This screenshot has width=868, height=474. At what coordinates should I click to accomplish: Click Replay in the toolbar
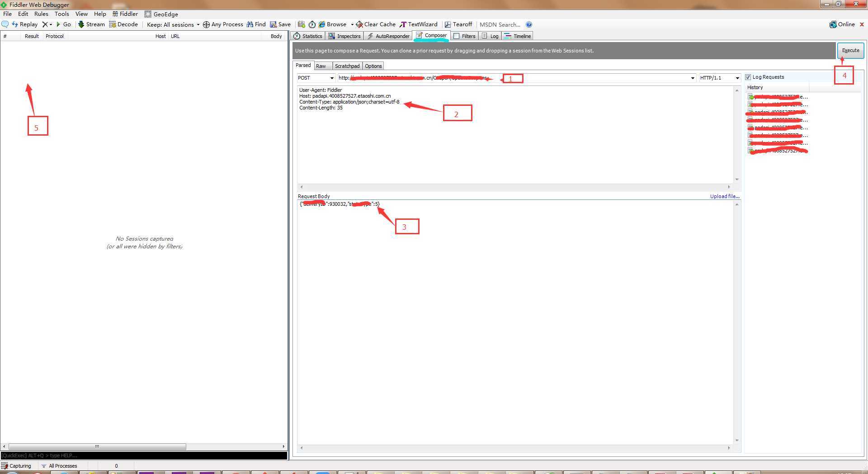(24, 24)
